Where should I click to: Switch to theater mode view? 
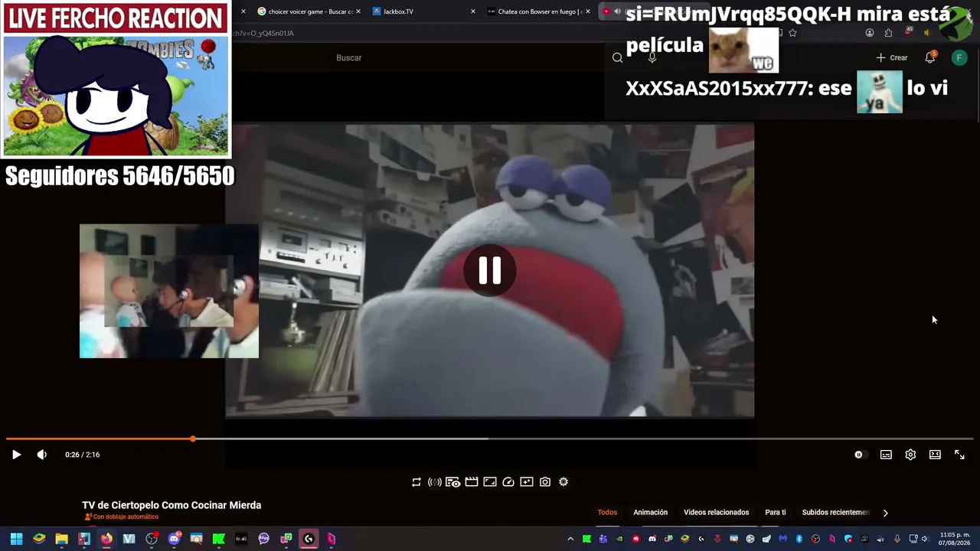935,455
